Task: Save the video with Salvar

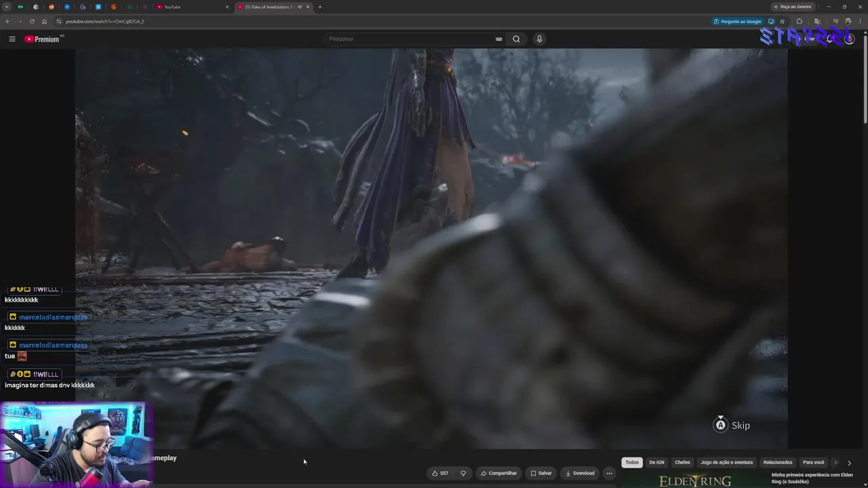Action: (x=540, y=473)
